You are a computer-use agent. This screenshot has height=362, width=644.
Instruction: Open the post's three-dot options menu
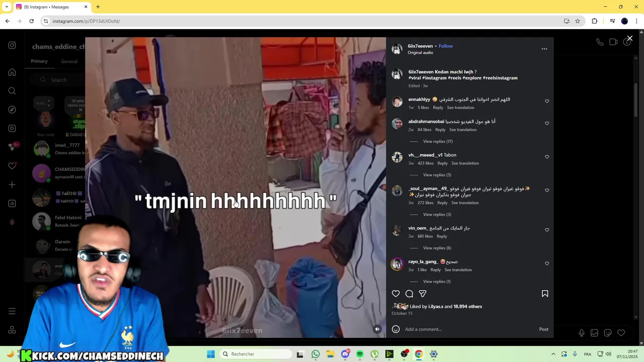544,49
